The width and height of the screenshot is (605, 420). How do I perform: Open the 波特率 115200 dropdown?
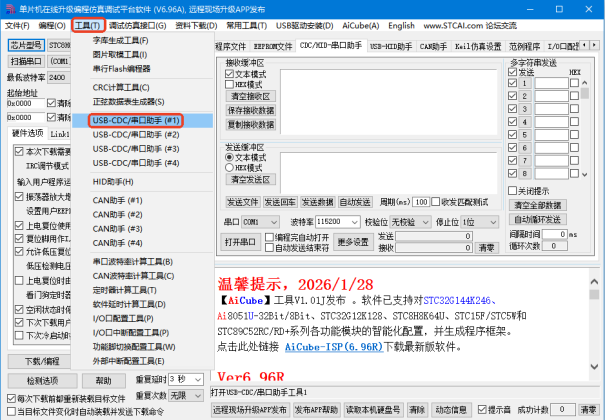coord(338,222)
